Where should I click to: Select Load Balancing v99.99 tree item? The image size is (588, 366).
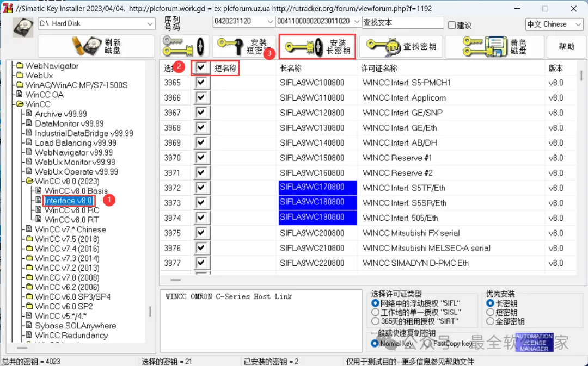[75, 142]
